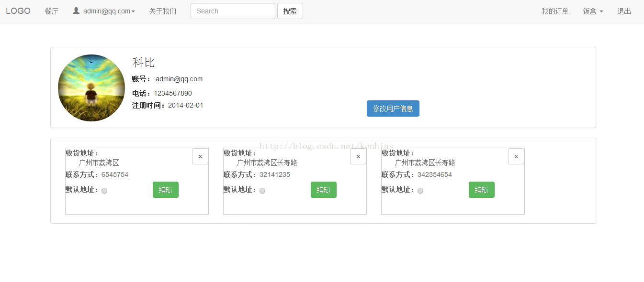Open 关于我们 page
Image resolution: width=644 pixels, height=282 pixels.
click(162, 11)
